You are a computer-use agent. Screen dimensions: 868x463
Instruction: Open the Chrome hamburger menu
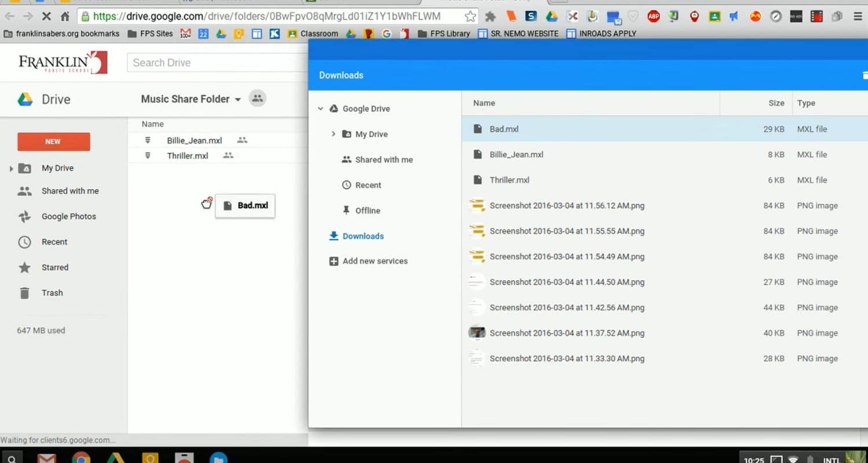click(858, 16)
